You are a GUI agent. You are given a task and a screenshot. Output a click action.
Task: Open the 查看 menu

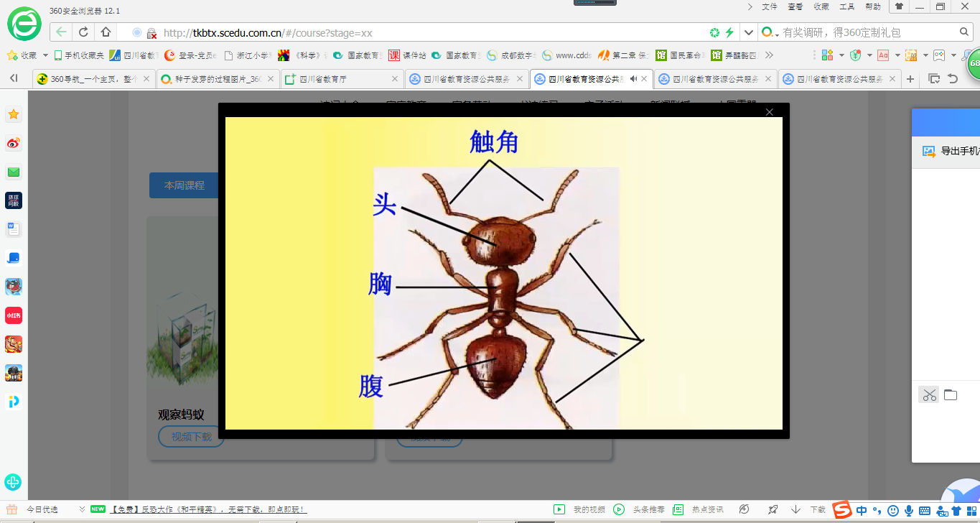tap(795, 6)
